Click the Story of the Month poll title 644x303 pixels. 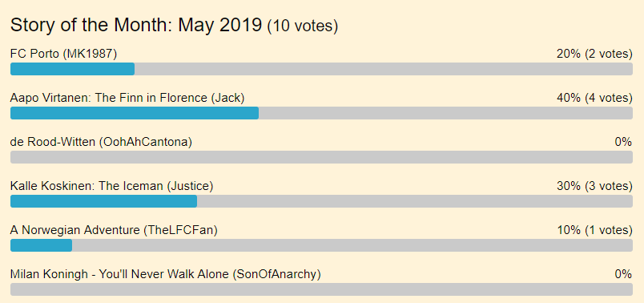(x=135, y=25)
